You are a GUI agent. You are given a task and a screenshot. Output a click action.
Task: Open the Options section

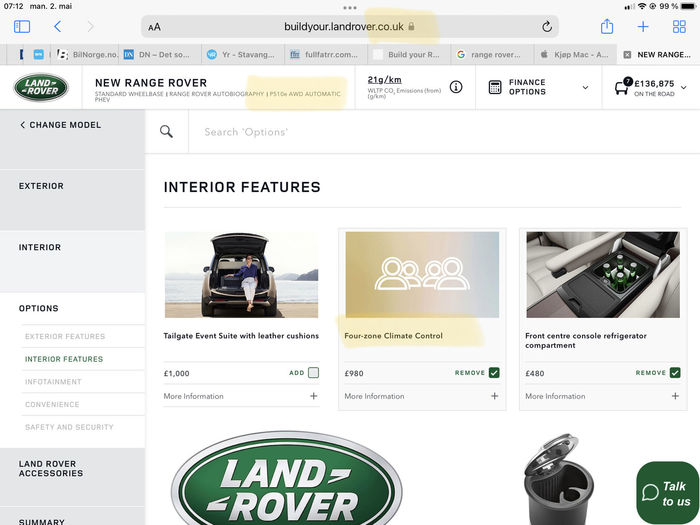pyautogui.click(x=38, y=308)
